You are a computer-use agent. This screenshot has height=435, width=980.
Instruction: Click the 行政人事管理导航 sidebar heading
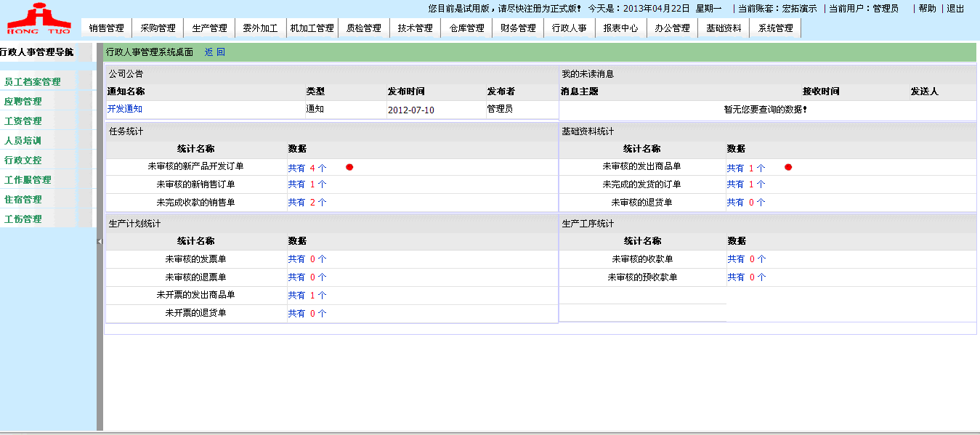pyautogui.click(x=36, y=52)
